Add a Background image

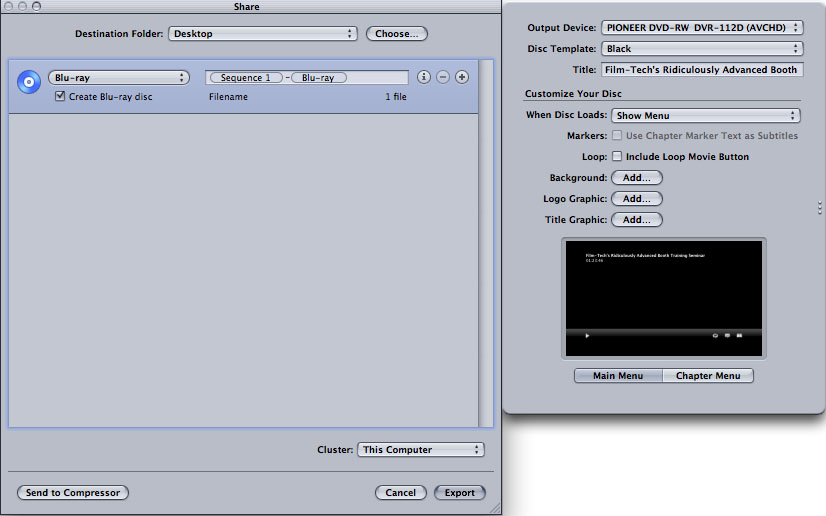point(636,177)
